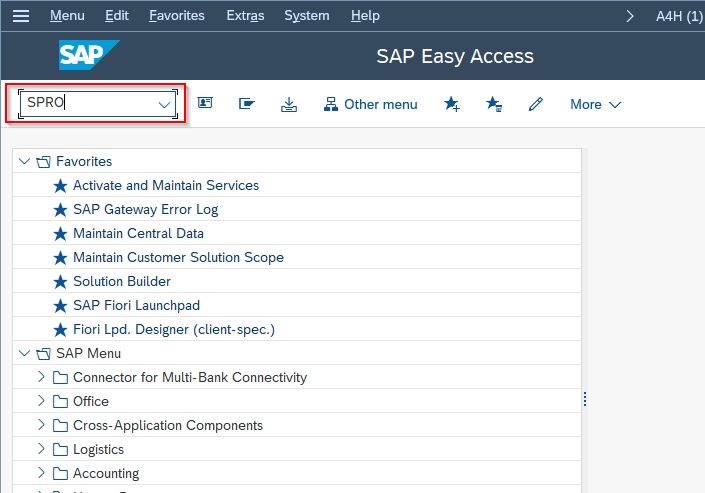
Task: Click the Add to Favorites star-plus icon
Action: (451, 104)
